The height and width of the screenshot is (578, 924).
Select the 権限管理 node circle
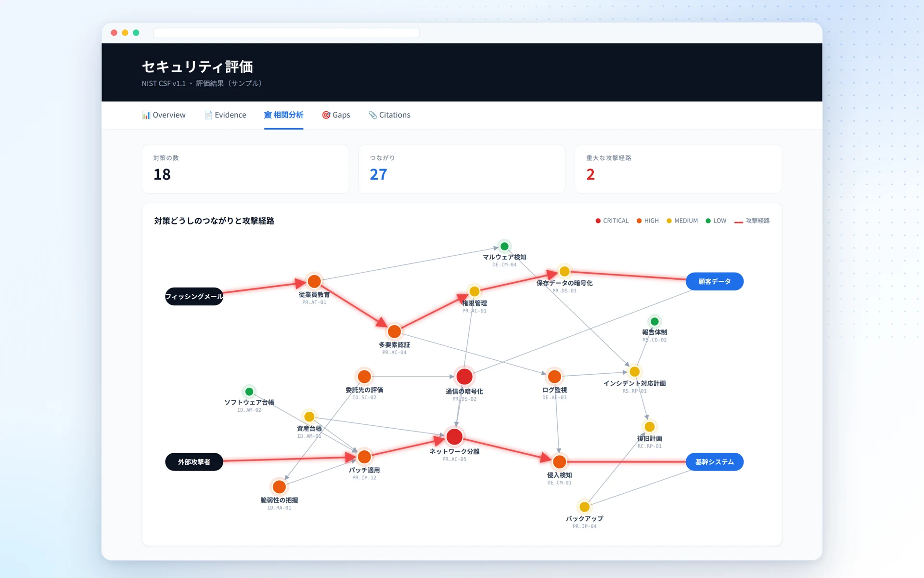click(475, 291)
